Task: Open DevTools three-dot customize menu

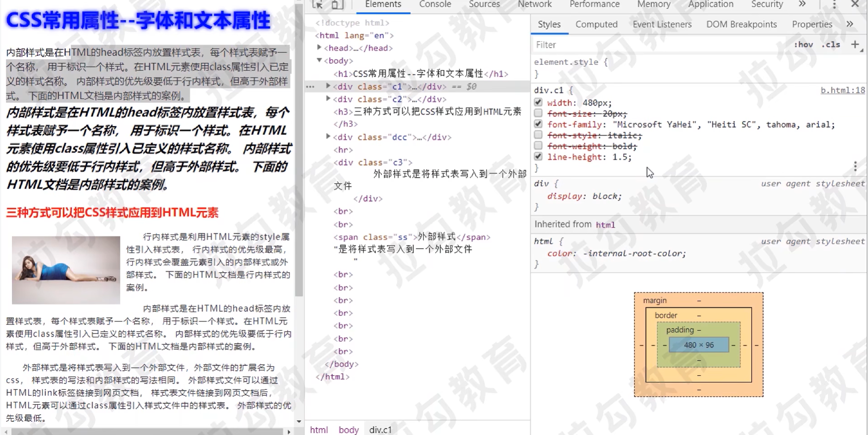Action: point(834,4)
